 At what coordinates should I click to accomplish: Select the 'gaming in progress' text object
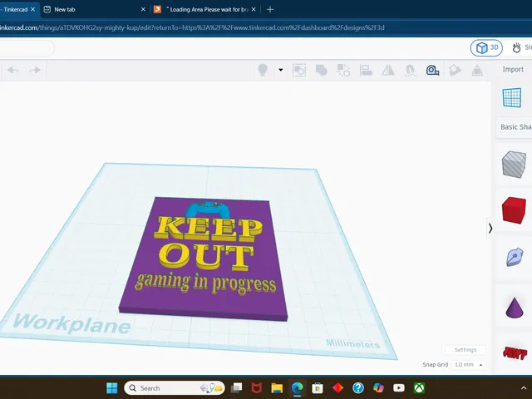click(205, 283)
